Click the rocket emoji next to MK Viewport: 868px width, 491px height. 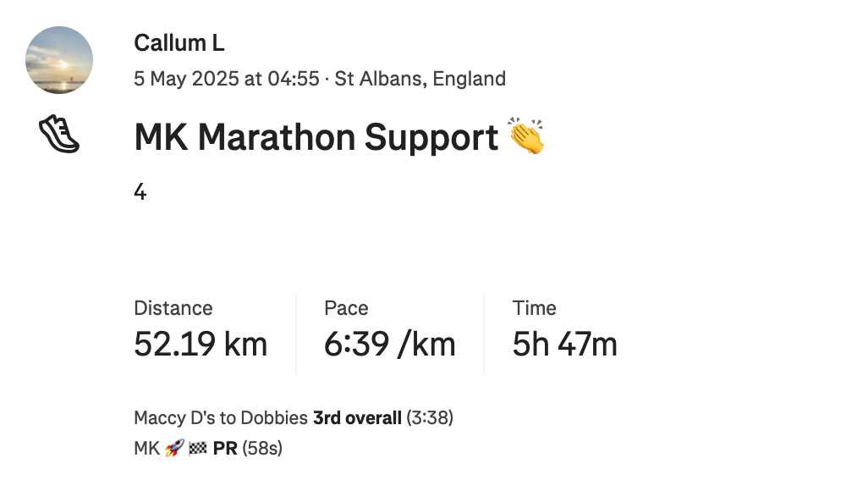point(174,448)
